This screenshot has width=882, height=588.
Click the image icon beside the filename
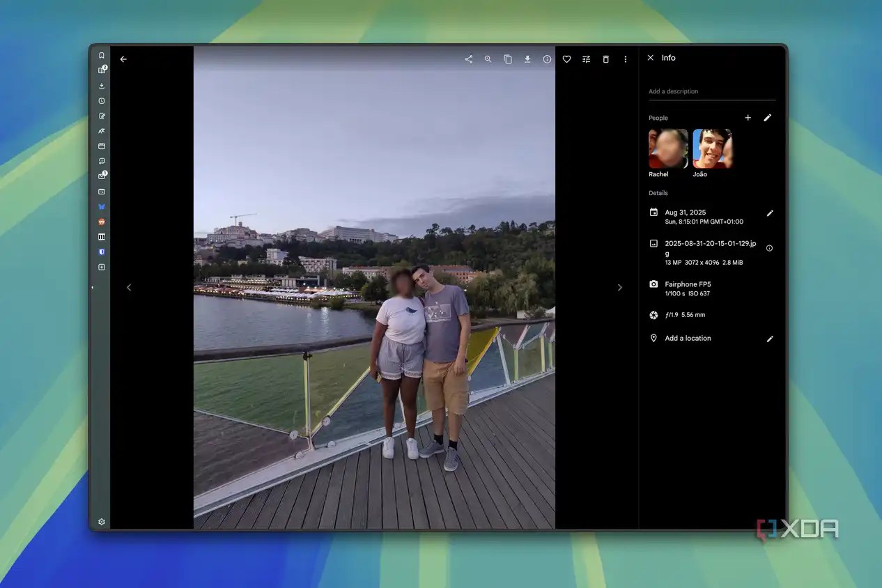(653, 244)
